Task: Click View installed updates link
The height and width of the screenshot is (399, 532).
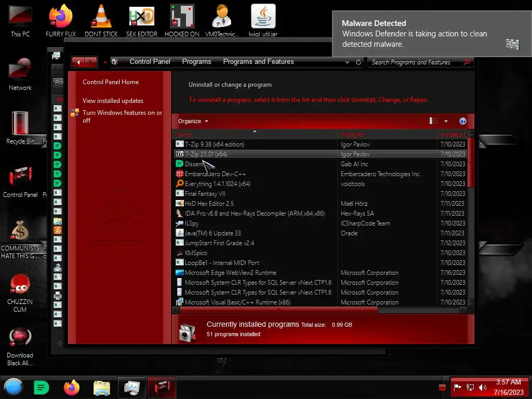Action: 113,101
